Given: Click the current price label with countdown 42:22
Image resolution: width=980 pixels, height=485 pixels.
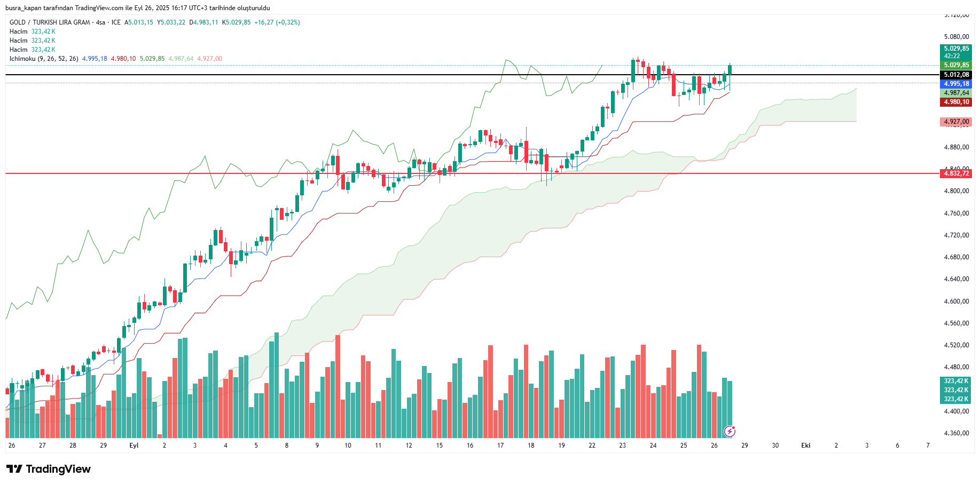Looking at the screenshot, I should (955, 52).
